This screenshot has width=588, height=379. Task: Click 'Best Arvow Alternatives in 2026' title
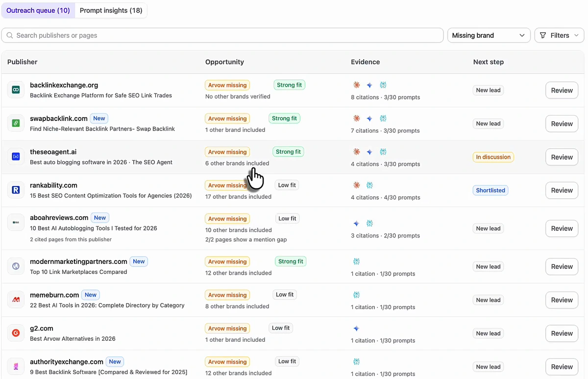tap(73, 338)
